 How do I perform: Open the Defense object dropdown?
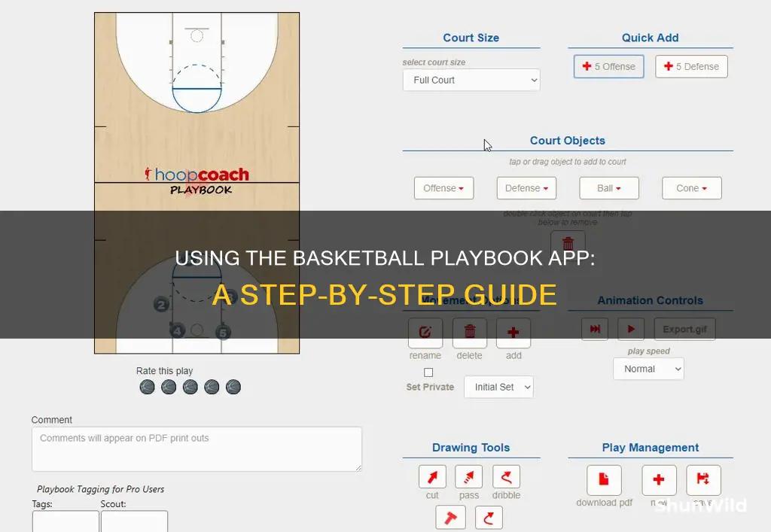(526, 188)
